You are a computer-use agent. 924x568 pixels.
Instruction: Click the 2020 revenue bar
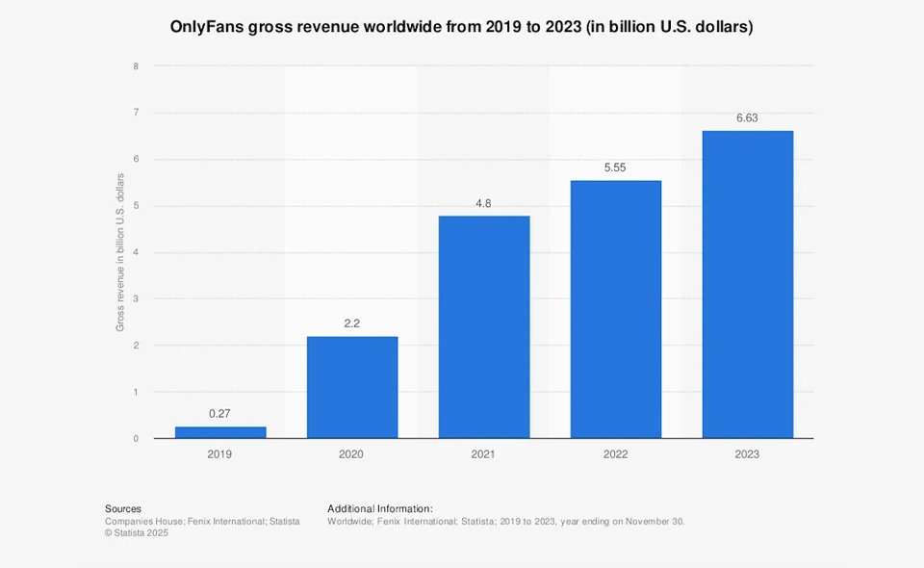coord(352,387)
